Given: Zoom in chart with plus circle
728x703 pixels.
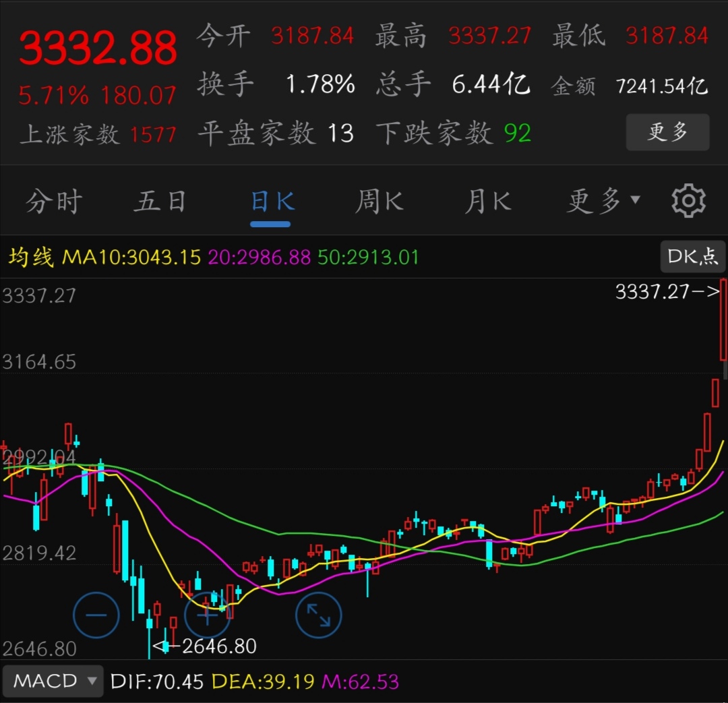Looking at the screenshot, I should point(207,615).
